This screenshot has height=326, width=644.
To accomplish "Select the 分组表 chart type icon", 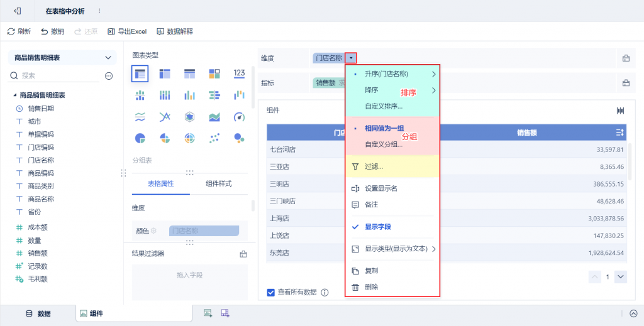I will [x=140, y=74].
